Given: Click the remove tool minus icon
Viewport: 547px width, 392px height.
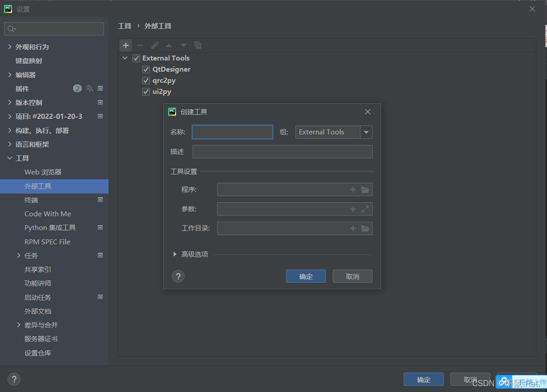Looking at the screenshot, I should click(140, 45).
